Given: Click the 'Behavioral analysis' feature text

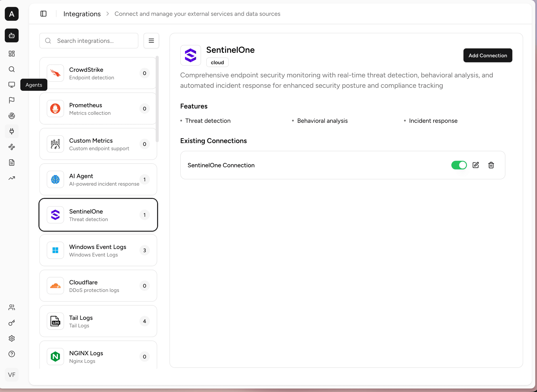Looking at the screenshot, I should pos(322,121).
